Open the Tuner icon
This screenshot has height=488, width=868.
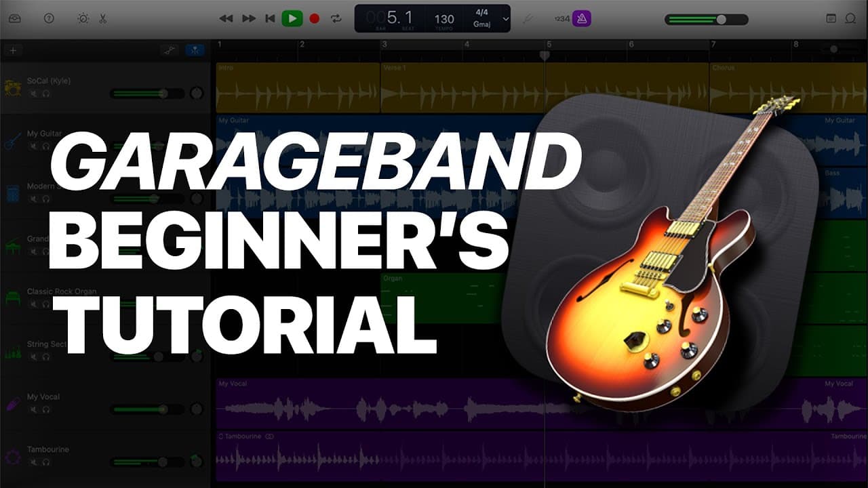529,19
